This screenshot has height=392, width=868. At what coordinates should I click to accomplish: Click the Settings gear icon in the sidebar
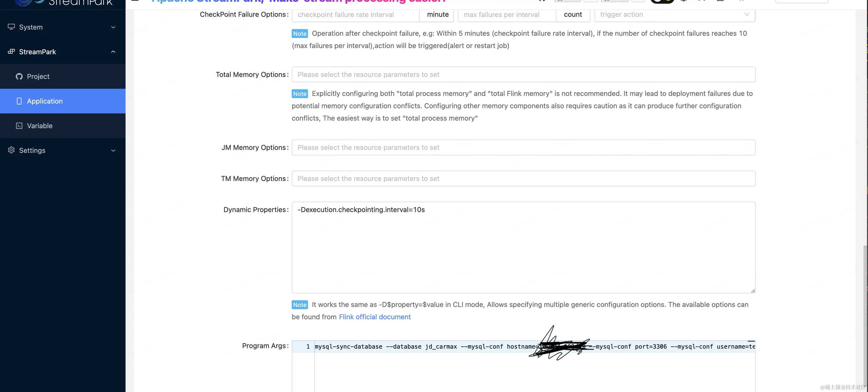[11, 150]
